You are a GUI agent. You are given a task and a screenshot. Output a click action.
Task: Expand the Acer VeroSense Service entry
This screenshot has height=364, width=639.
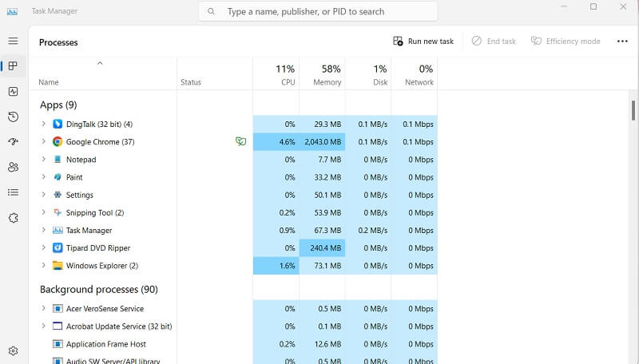tap(43, 308)
